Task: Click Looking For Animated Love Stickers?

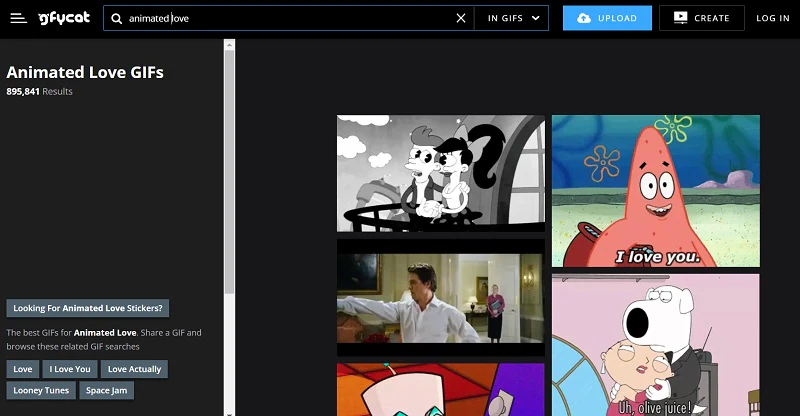Action: click(88, 308)
